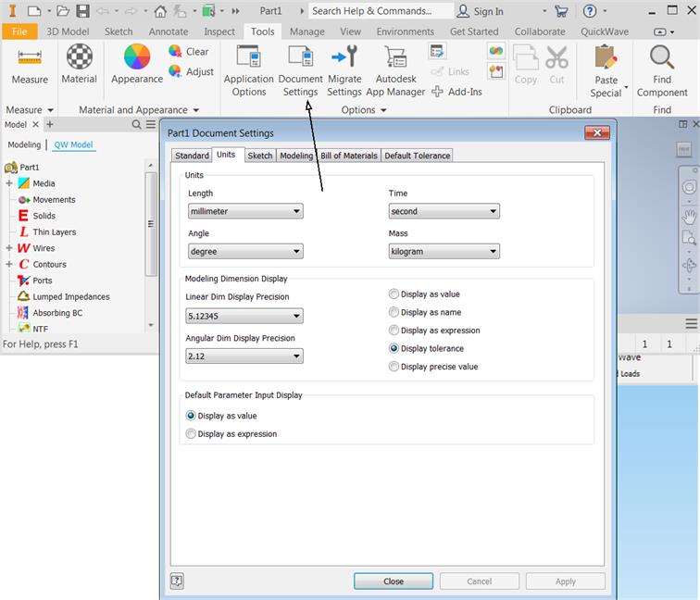Open Autodesk App Manager
700x600 pixels.
395,71
